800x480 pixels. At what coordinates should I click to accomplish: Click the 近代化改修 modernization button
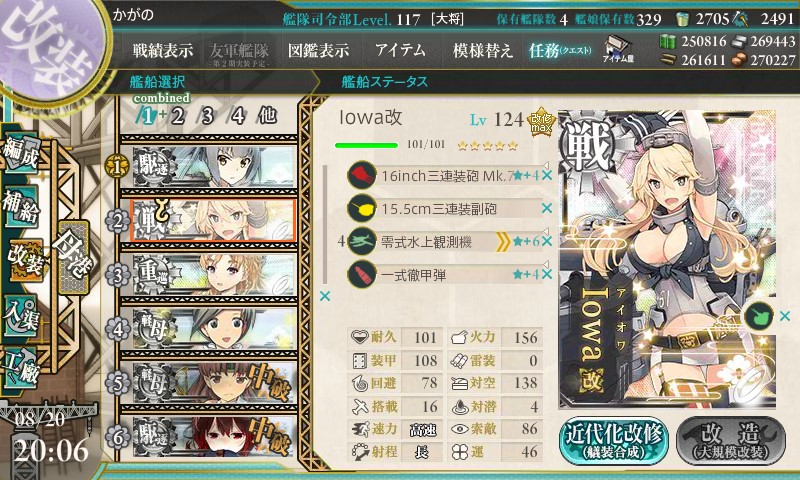coord(614,441)
